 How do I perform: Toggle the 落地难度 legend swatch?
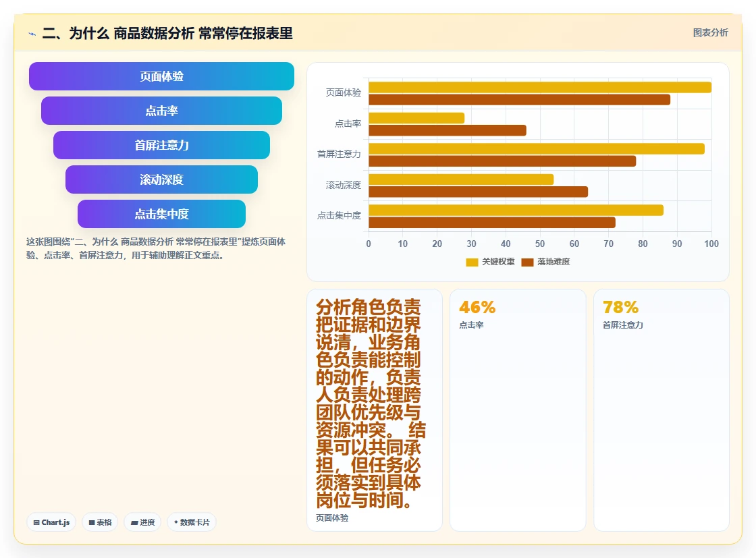click(x=527, y=262)
